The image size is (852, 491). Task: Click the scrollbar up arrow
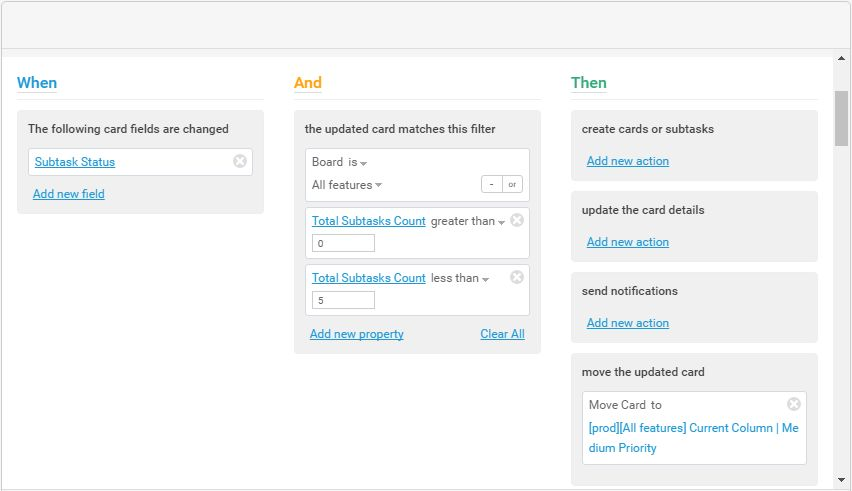tap(842, 60)
